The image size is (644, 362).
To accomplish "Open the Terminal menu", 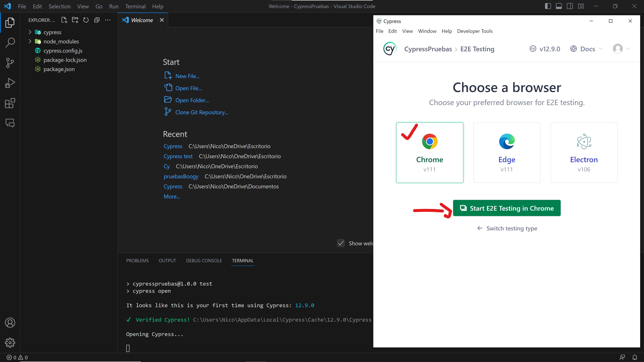I will click(135, 6).
